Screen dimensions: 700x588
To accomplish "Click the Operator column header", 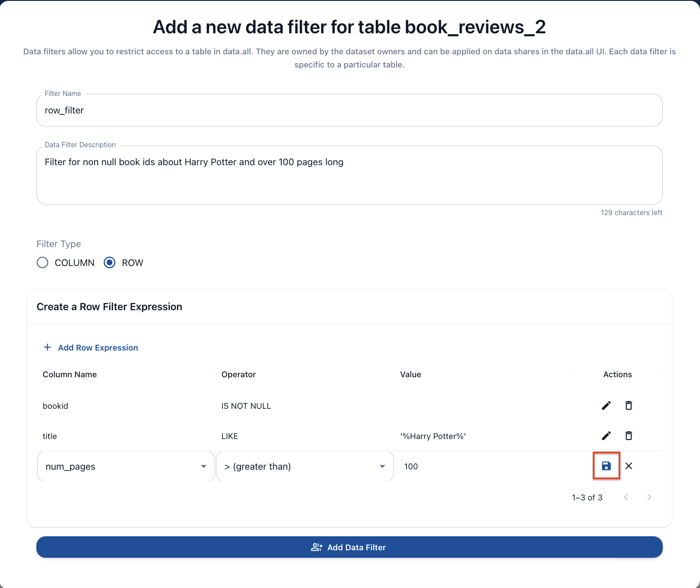I will pyautogui.click(x=238, y=375).
